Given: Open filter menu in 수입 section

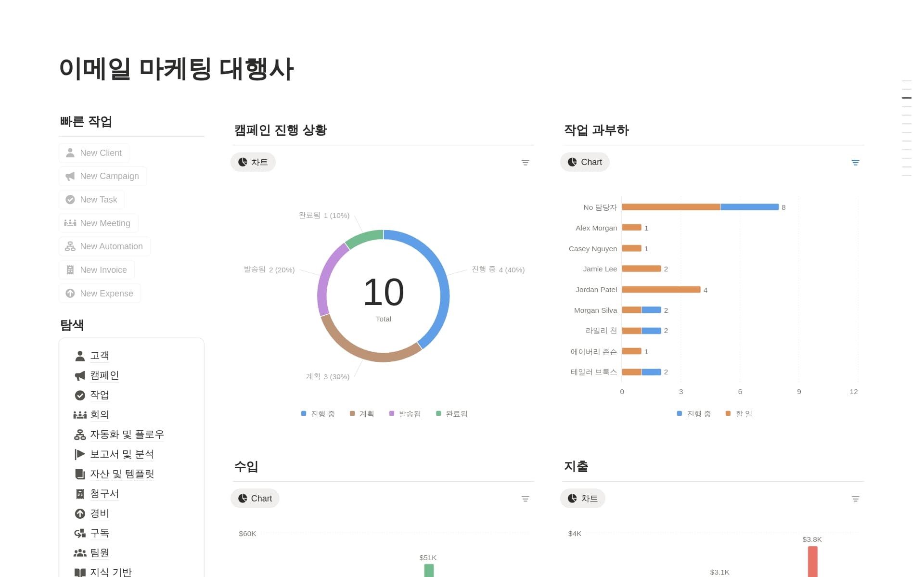Looking at the screenshot, I should point(525,499).
